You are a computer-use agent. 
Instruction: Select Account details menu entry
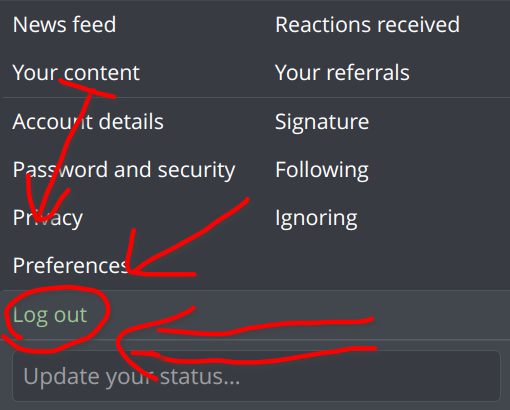click(x=88, y=122)
